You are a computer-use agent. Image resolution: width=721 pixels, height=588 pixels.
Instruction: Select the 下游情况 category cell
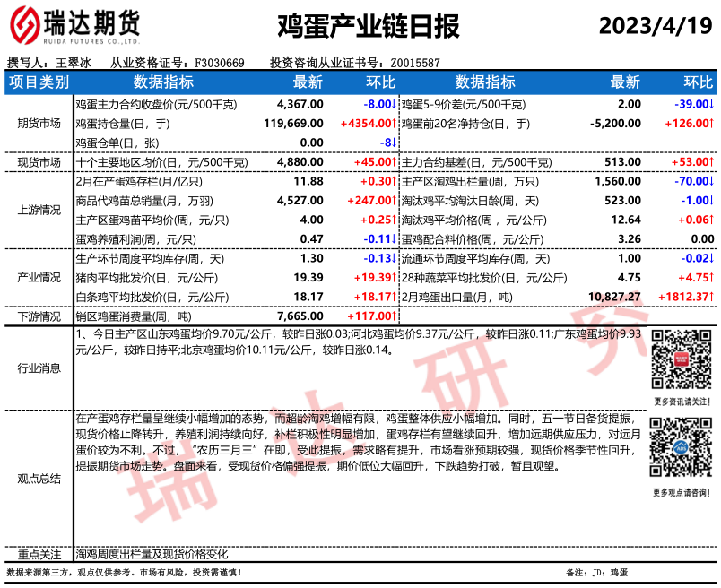(x=38, y=316)
